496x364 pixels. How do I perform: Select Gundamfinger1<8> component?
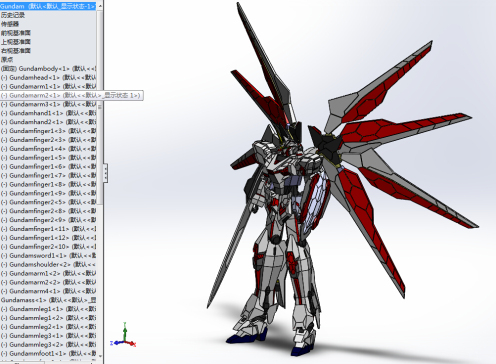point(48,184)
